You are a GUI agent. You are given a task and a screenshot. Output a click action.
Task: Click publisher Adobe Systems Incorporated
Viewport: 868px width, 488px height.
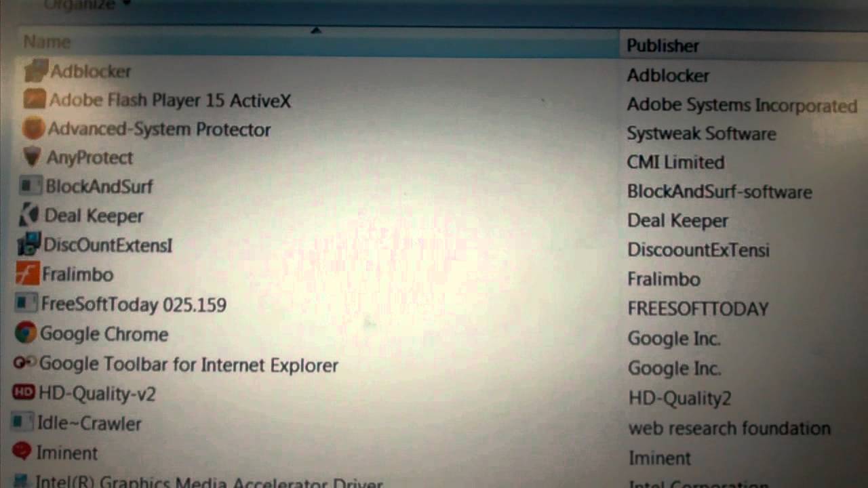click(x=742, y=106)
